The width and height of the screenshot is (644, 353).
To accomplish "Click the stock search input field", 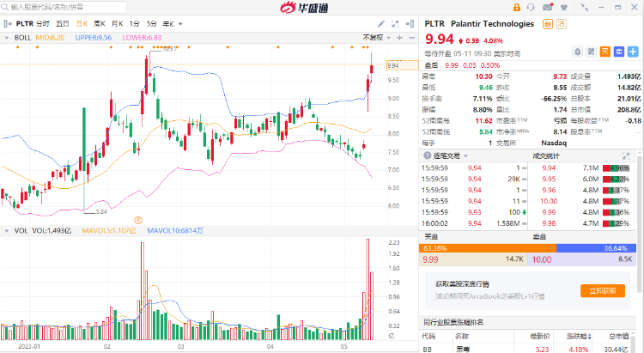I will click(x=64, y=7).
